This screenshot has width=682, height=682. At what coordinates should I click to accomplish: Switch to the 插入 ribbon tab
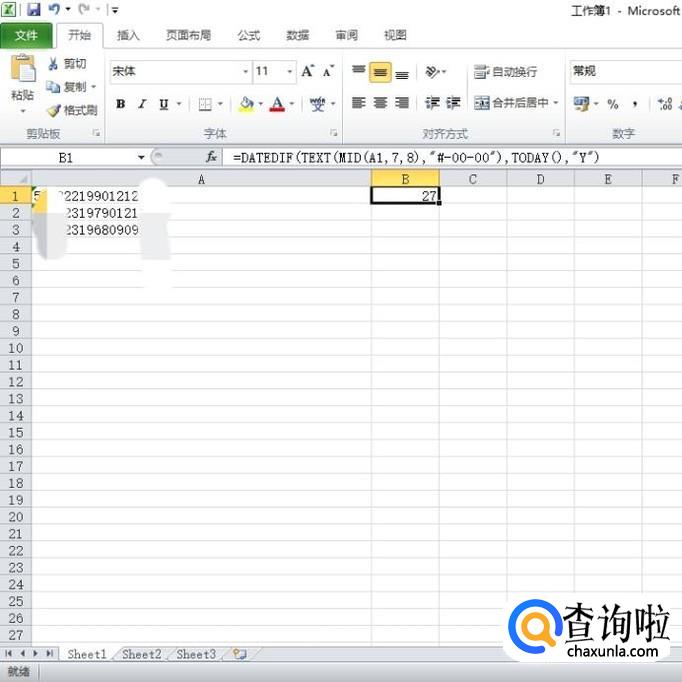click(x=128, y=35)
